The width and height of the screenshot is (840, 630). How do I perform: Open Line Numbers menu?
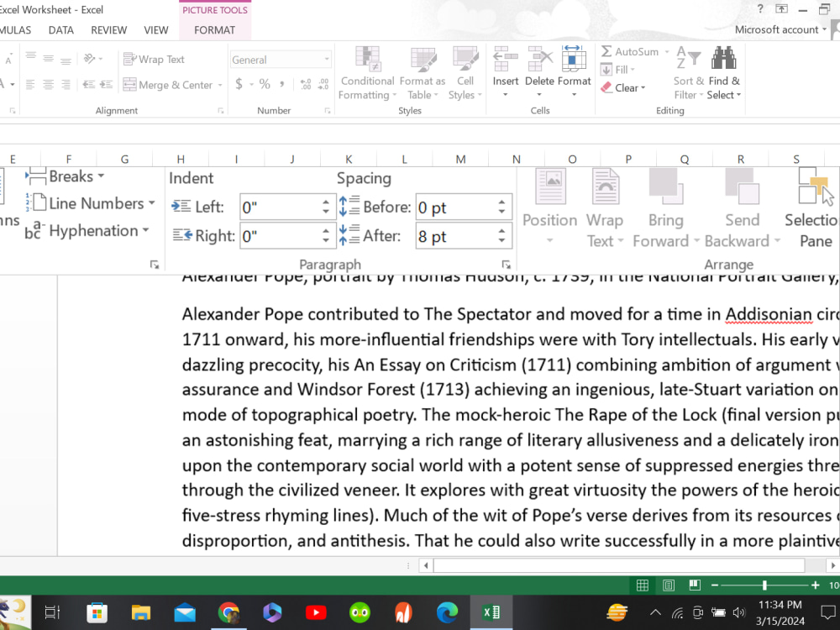(91, 203)
